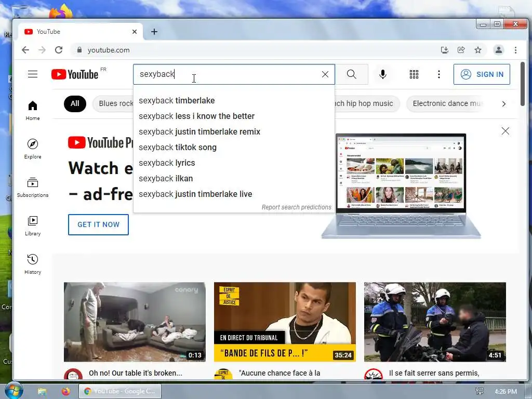The image size is (532, 399).
Task: Click Report search predictions link
Action: point(296,207)
